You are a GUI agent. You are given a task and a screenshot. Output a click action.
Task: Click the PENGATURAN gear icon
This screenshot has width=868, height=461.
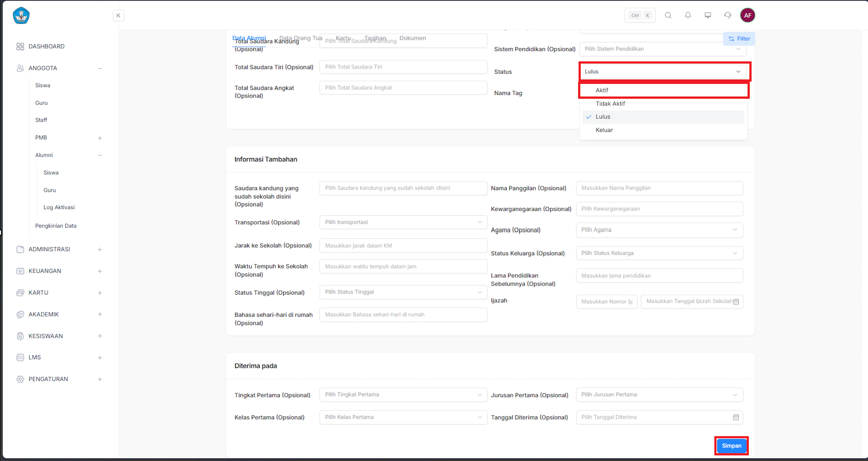(20, 379)
